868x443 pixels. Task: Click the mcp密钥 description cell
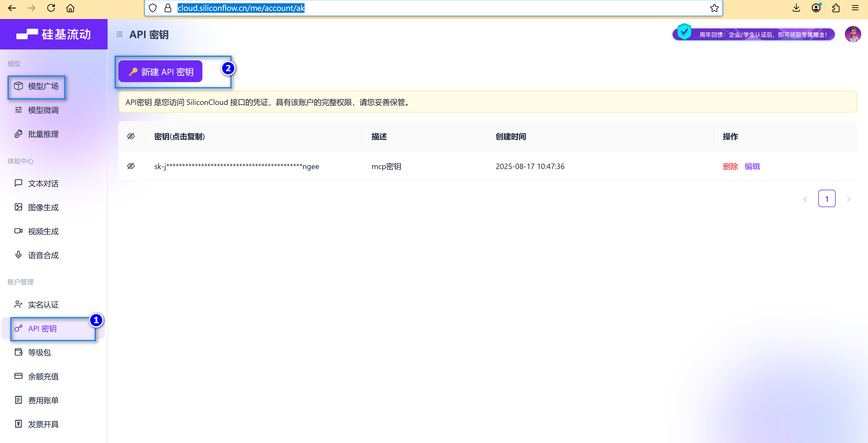click(386, 167)
